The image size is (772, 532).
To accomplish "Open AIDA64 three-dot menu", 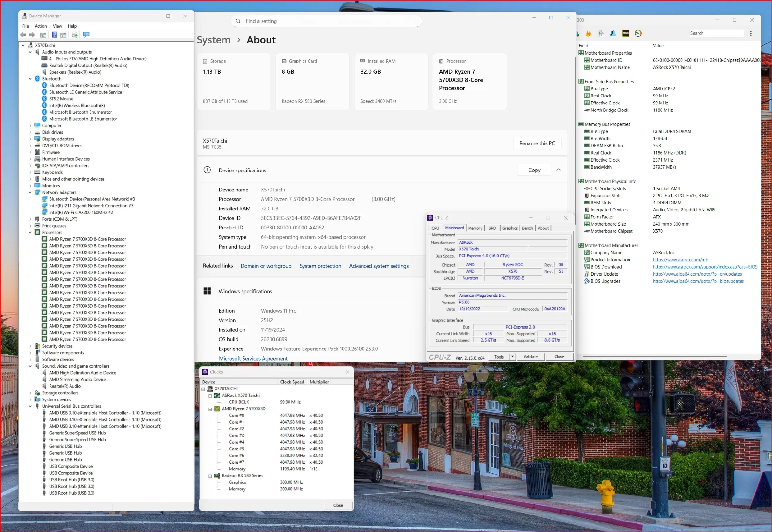I will [751, 33].
